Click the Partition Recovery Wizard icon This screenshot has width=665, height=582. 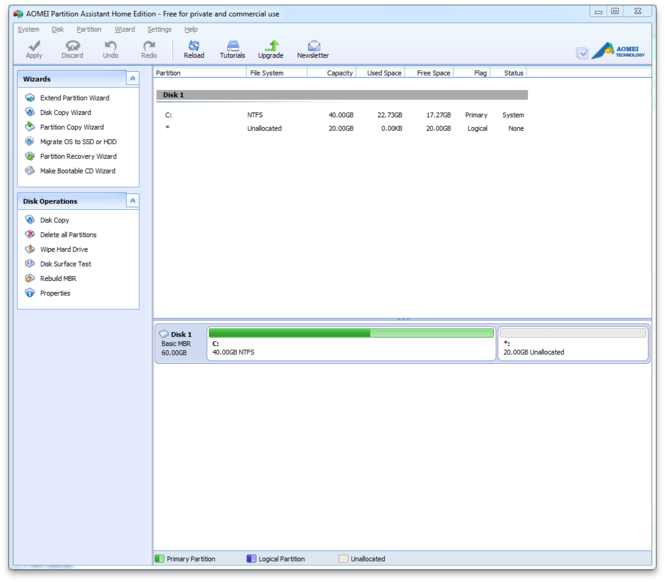30,156
